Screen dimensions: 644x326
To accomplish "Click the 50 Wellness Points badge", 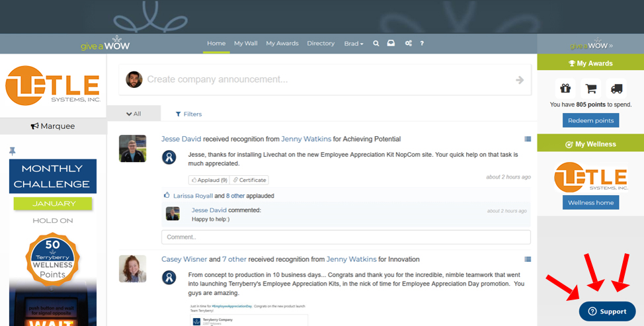I will coord(53,259).
